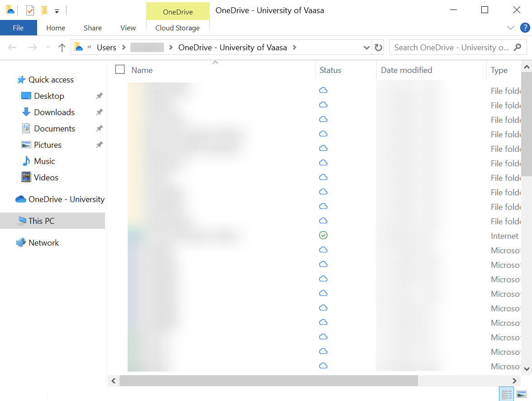Click the Help question mark icon
This screenshot has width=532, height=401.
point(525,28)
